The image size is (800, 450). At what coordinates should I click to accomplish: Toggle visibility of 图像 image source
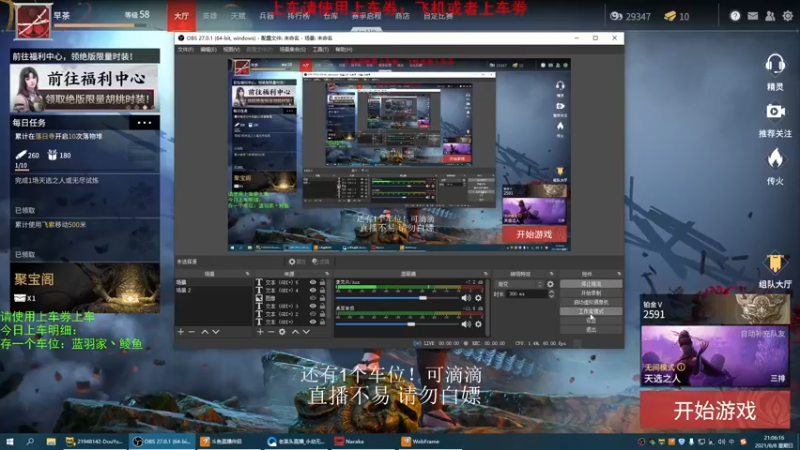pos(312,298)
